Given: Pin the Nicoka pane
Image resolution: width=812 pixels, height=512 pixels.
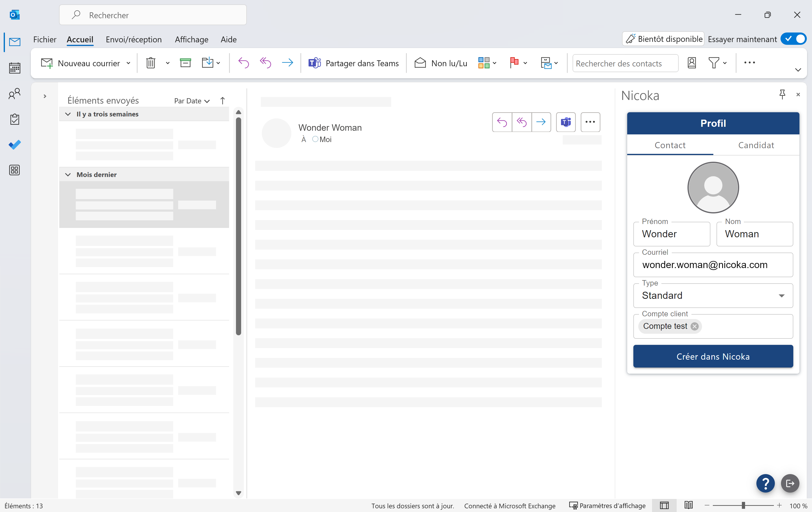Looking at the screenshot, I should tap(782, 94).
